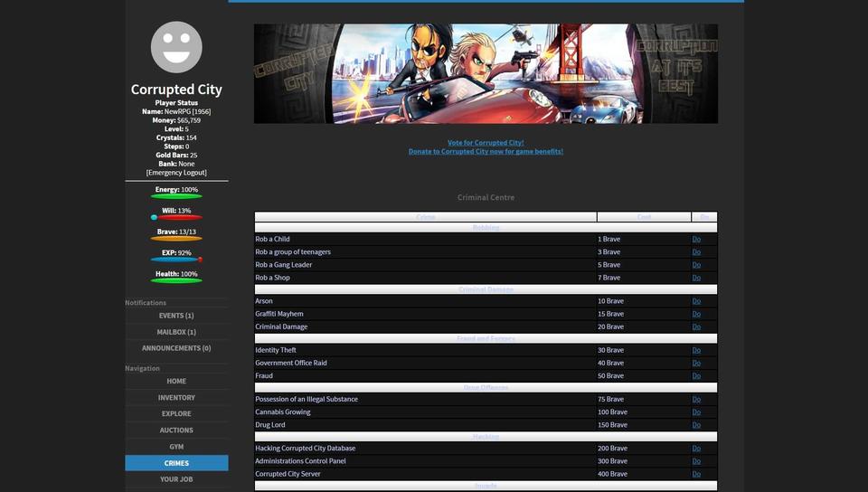The width and height of the screenshot is (868, 492).
Task: Select the Crimes navigation item
Action: click(x=176, y=463)
